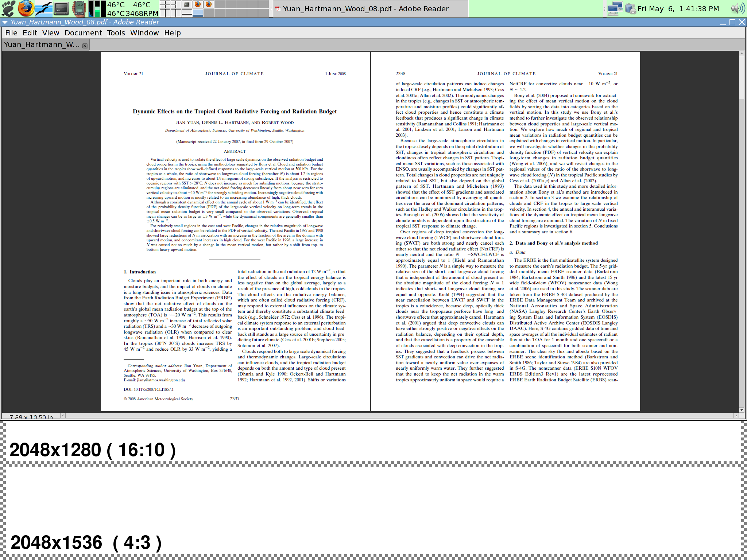Click the jpilot PDA launcher icon
Screen dimensions: 747x560
pos(78,8)
